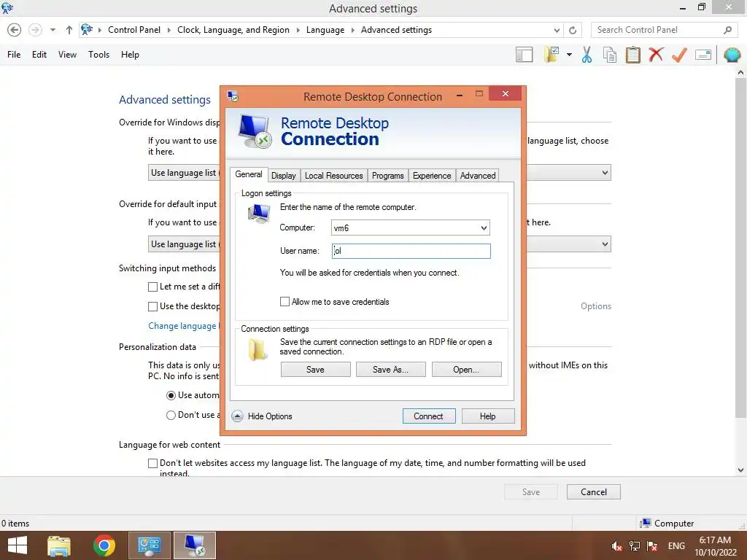Check Let me set a different input method
This screenshot has width=747, height=560.
pos(153,287)
